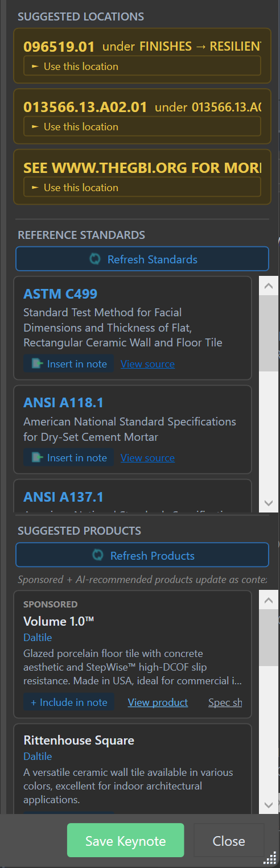Click the Reference Standards scrollbar thumb
Screen dimensions: 280x868
tap(269, 333)
